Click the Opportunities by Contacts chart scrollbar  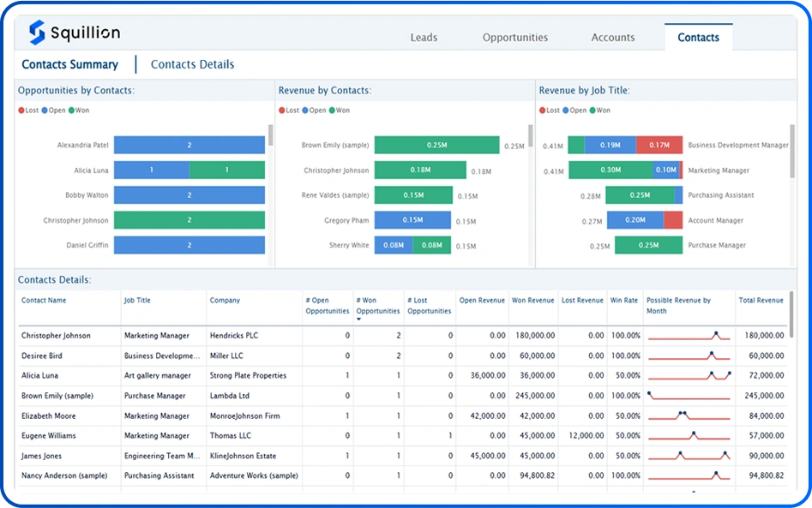pyautogui.click(x=271, y=135)
